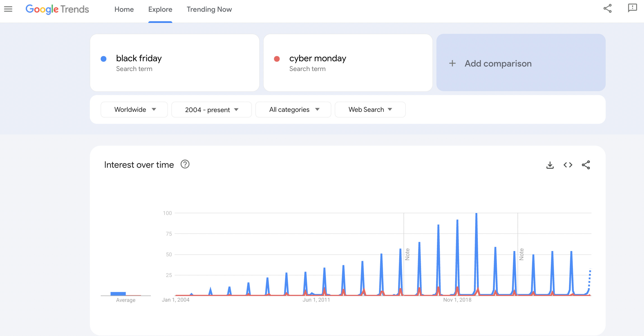This screenshot has width=644, height=336.
Task: Open the Interest over time help icon
Action: tap(185, 164)
